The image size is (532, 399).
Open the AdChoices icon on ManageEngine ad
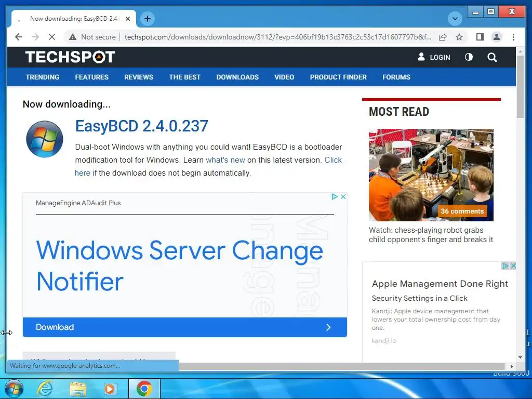[x=335, y=196]
